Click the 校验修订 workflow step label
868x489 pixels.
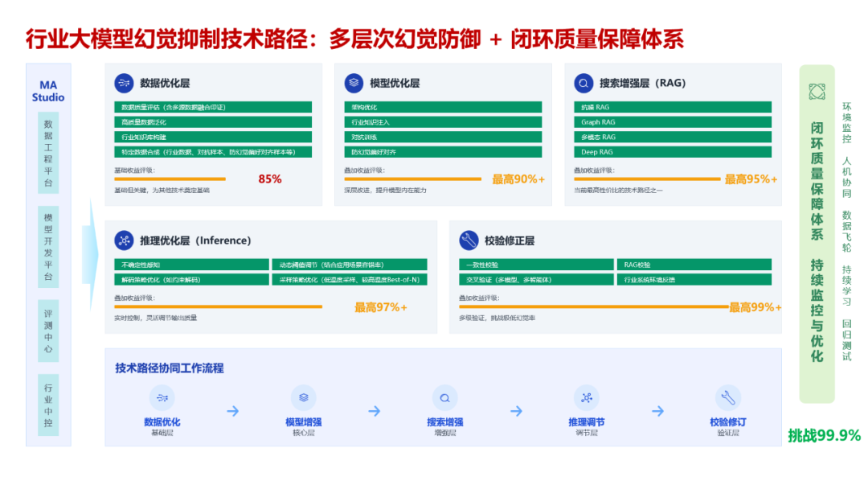728,422
